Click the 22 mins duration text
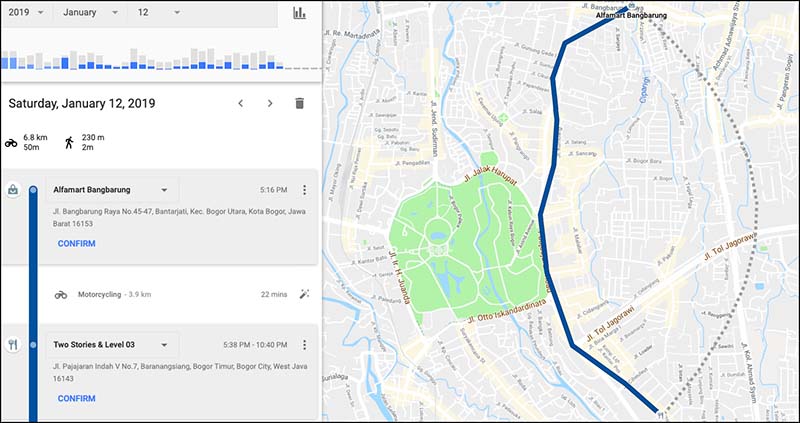 [x=274, y=294]
